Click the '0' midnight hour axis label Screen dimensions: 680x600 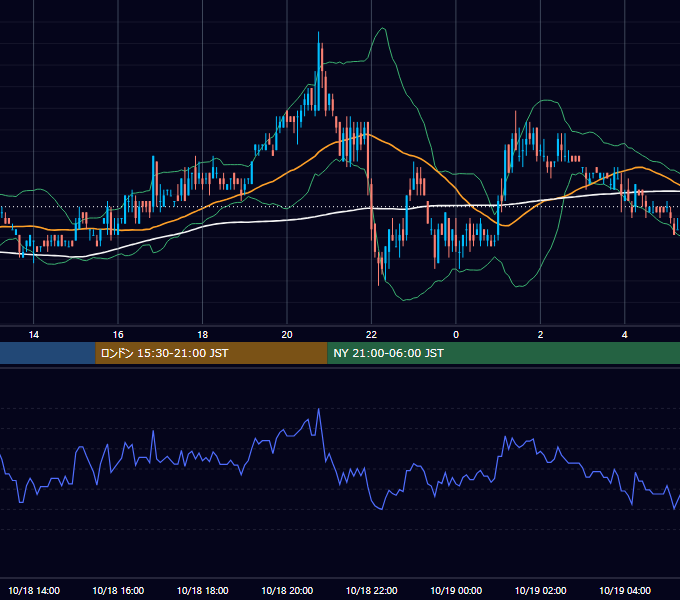click(x=456, y=334)
